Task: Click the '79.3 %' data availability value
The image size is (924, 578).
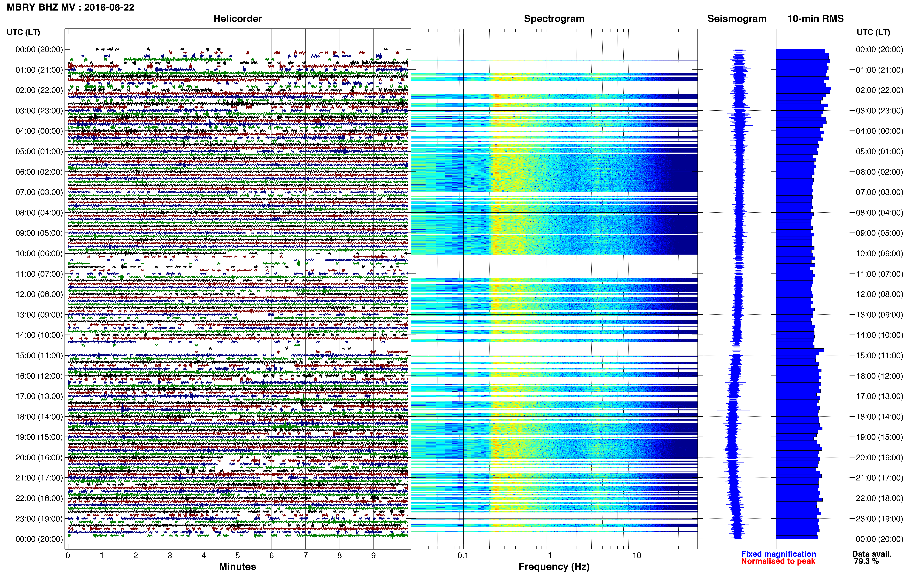Action: [866, 561]
